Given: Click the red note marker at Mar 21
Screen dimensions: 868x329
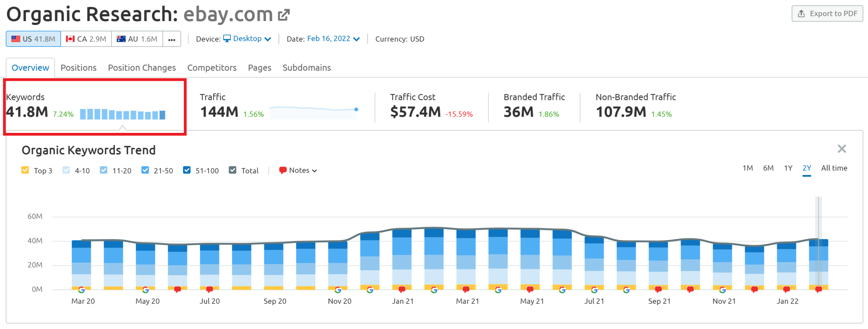Looking at the screenshot, I should [466, 289].
